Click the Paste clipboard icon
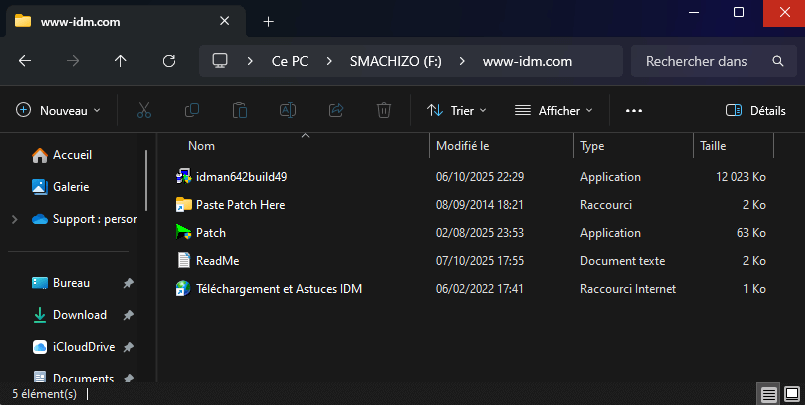The width and height of the screenshot is (805, 405). tap(240, 110)
